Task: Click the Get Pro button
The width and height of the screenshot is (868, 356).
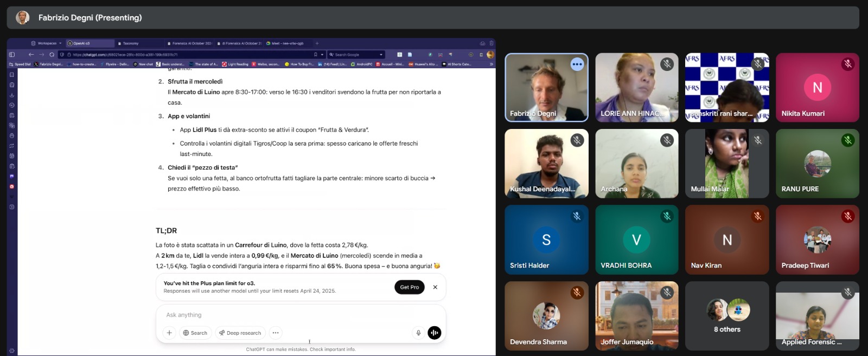Action: 410,287
